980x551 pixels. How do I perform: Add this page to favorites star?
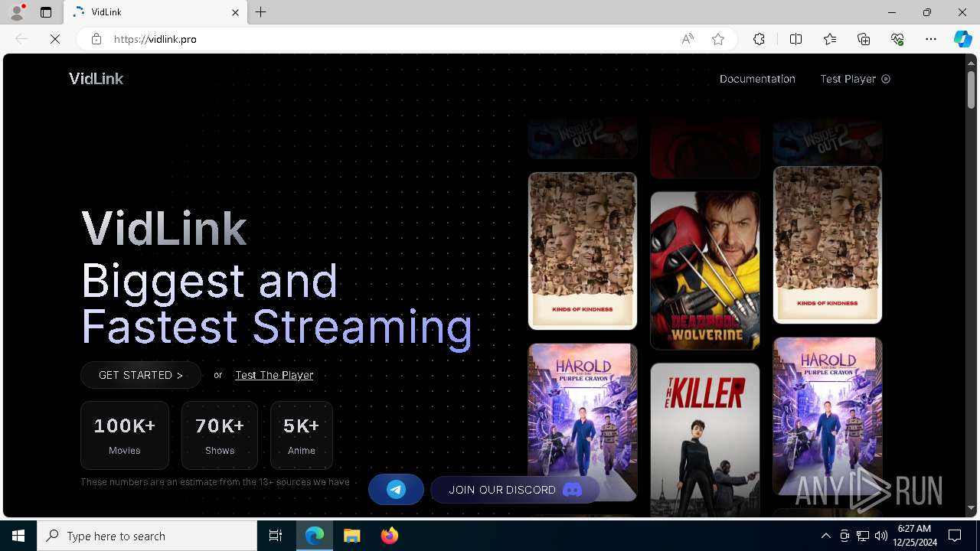[x=718, y=39]
